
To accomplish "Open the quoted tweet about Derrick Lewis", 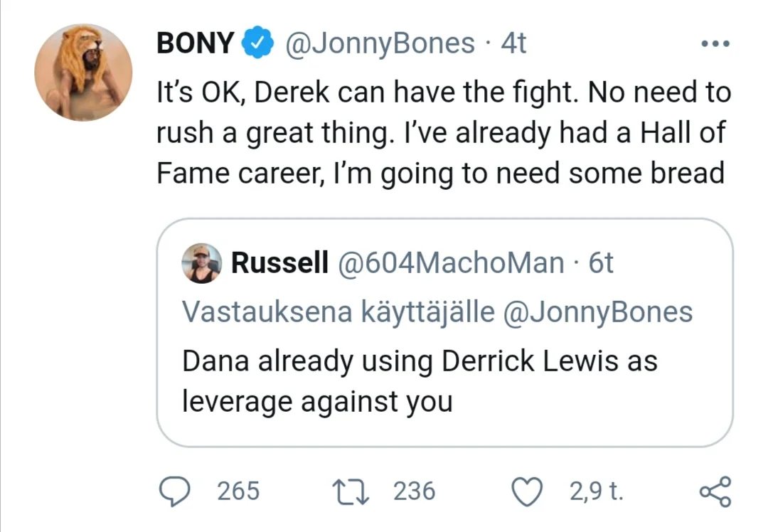I will tap(420, 381).
